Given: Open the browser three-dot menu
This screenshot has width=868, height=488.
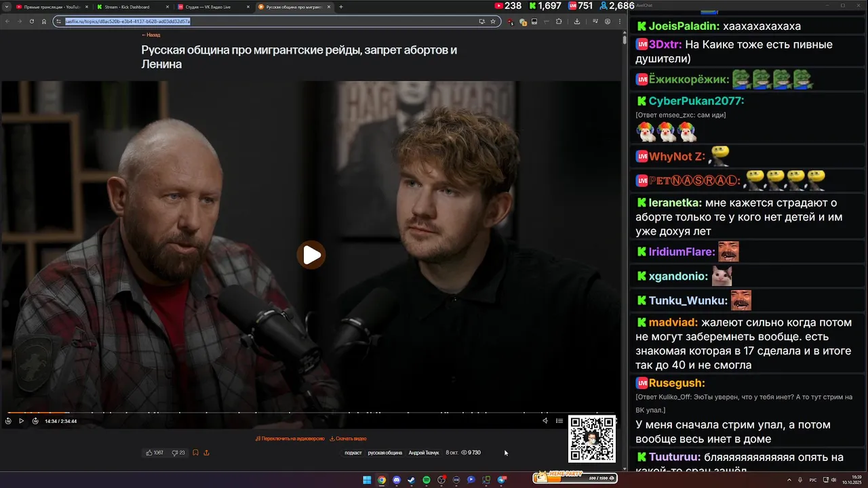Looking at the screenshot, I should 619,21.
